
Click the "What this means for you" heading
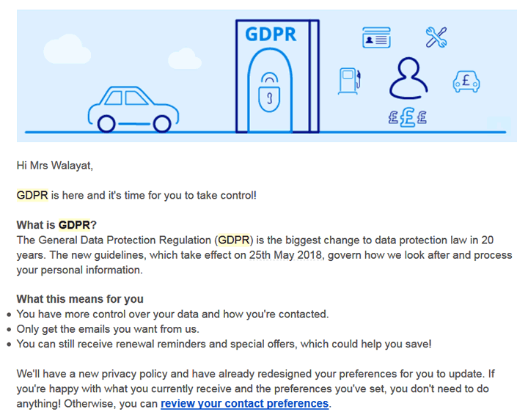(80, 299)
